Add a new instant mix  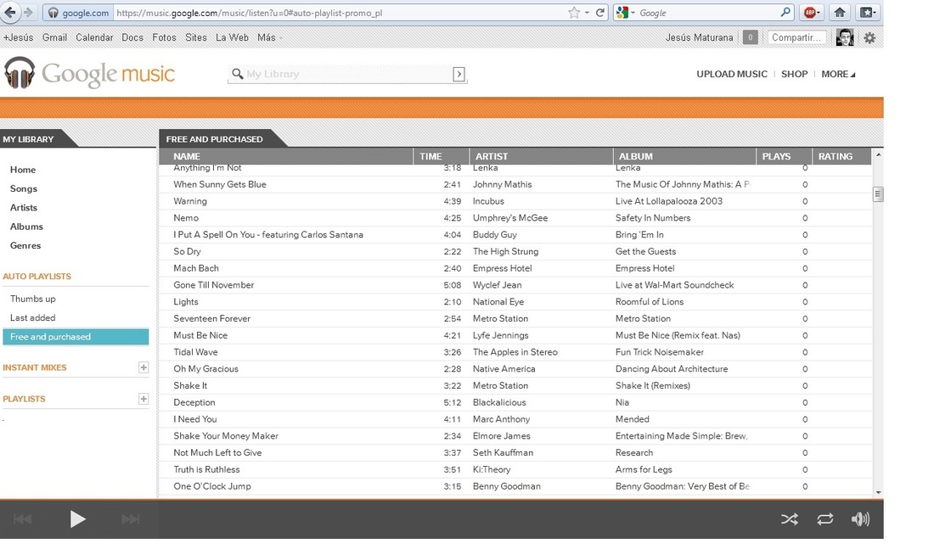[143, 367]
